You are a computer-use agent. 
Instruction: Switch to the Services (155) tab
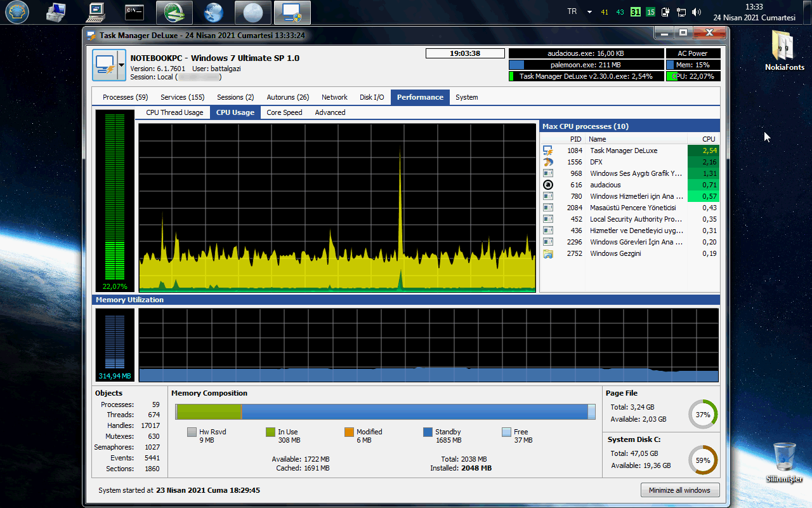tap(183, 97)
